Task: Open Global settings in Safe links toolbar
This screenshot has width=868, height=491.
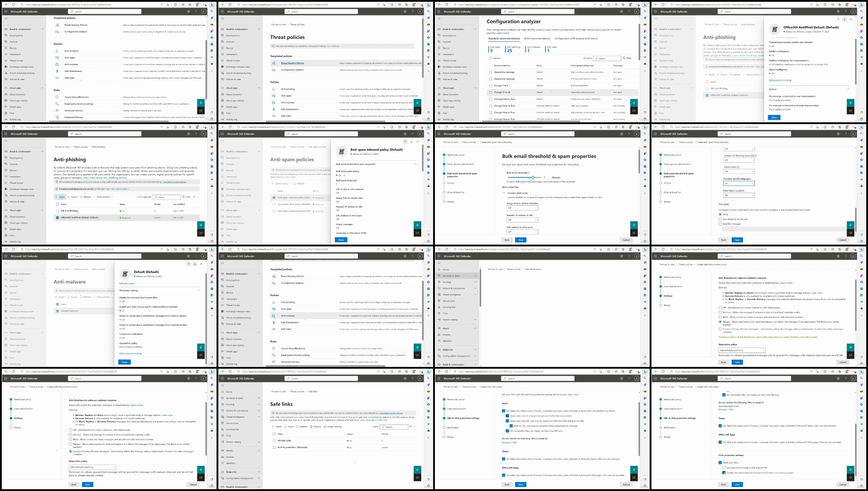Action: click(335, 427)
